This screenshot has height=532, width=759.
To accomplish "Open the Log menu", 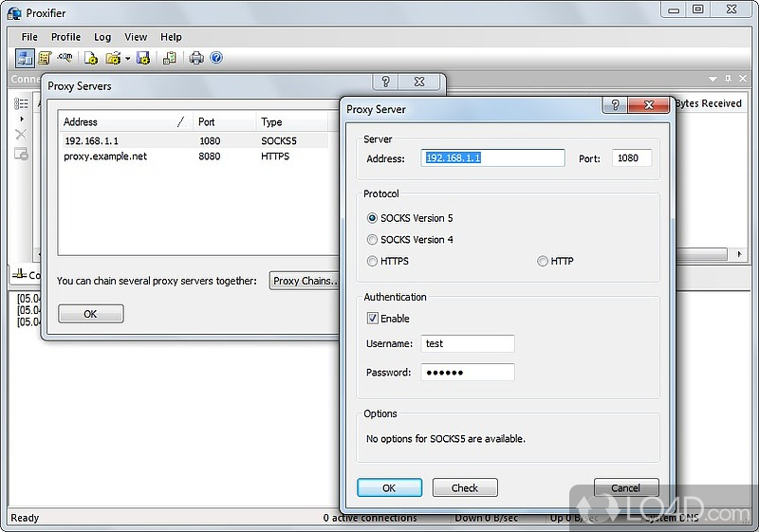I will (x=102, y=37).
